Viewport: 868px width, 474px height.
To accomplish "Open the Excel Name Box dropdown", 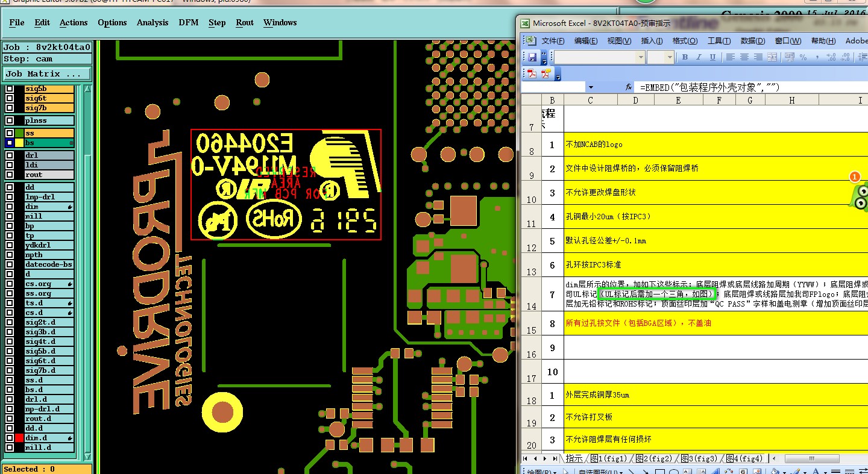I will pos(590,88).
